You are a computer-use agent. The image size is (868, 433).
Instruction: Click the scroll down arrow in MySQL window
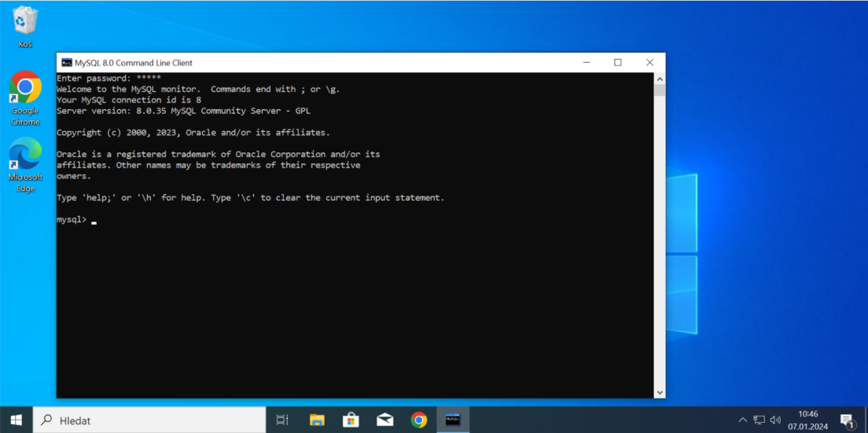pyautogui.click(x=660, y=392)
